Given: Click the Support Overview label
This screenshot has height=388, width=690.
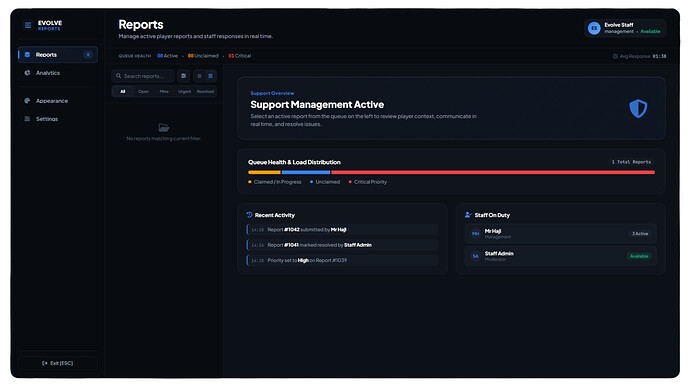Looking at the screenshot, I should tap(272, 93).
